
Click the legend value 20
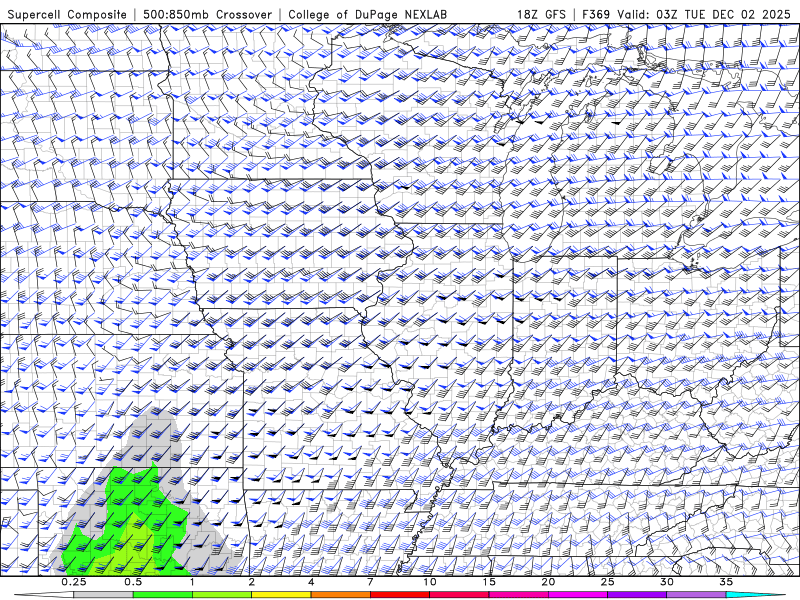pyautogui.click(x=548, y=582)
